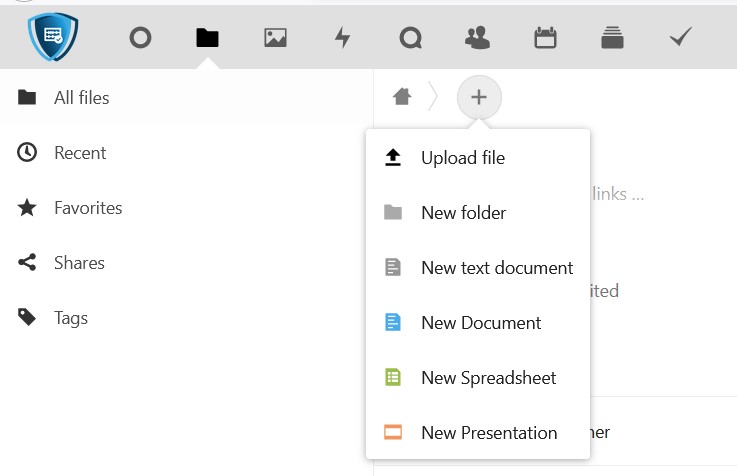Open the Contacts people icon
The height and width of the screenshot is (476, 737).
point(478,38)
